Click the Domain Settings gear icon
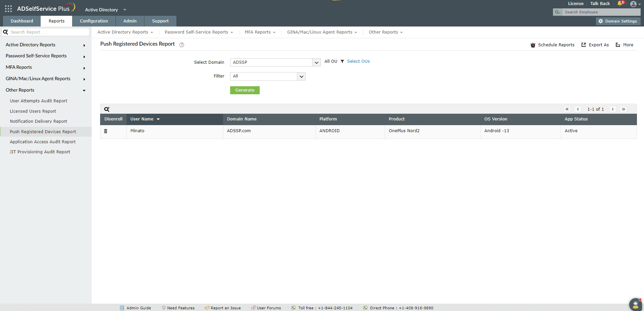 601,21
